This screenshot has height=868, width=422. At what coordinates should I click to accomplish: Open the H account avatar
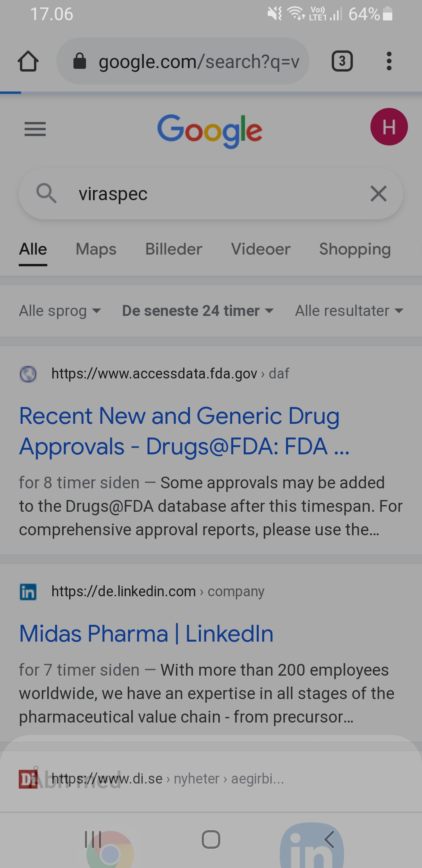[x=389, y=127]
